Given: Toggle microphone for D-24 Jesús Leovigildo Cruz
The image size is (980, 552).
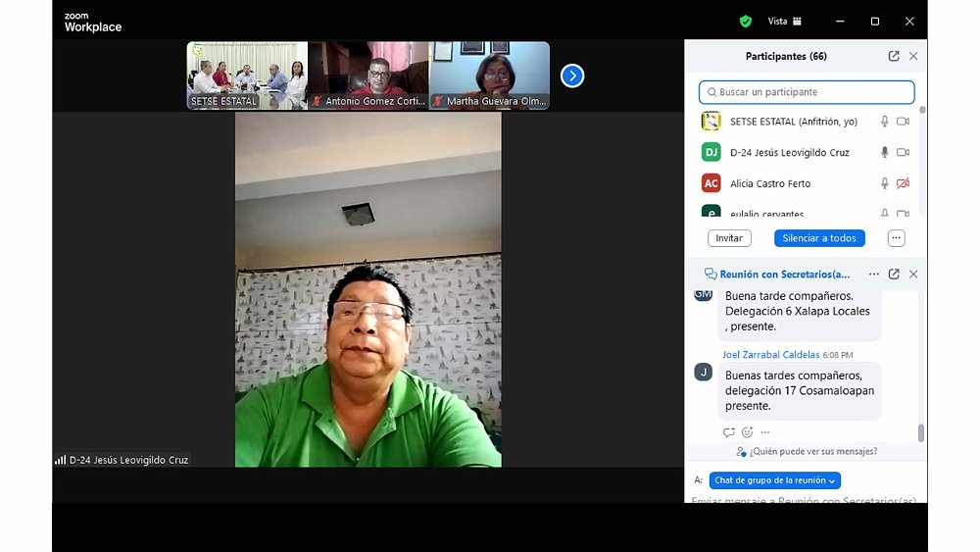Looking at the screenshot, I should coord(884,153).
